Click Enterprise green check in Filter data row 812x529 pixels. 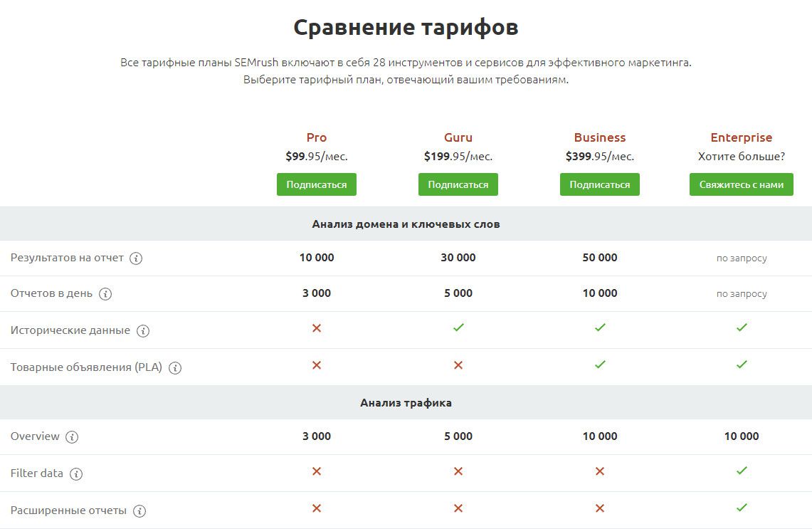pos(742,471)
